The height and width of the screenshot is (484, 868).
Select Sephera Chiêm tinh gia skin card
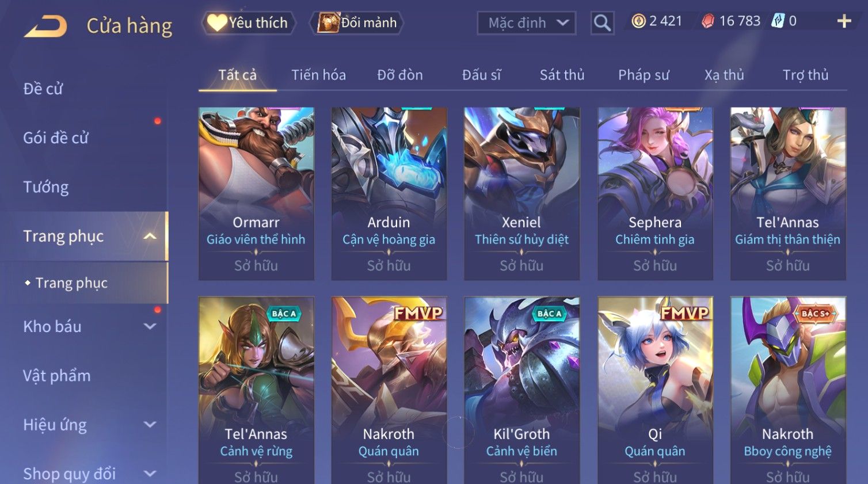[655, 193]
